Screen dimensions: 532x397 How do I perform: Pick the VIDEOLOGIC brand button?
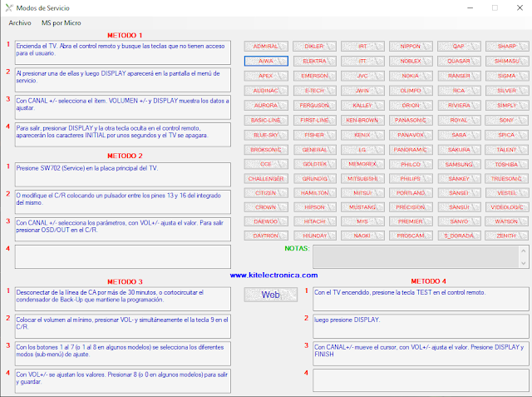tap(506, 207)
